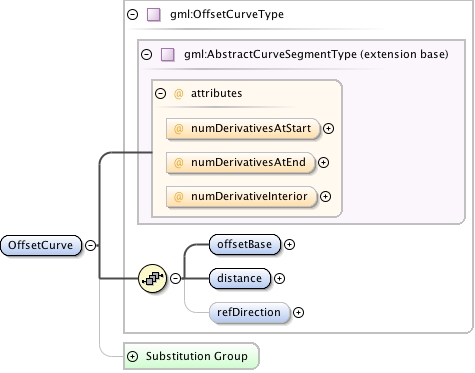
Task: Click the @ icon in numDerivativesAtEnd
Action: (179, 163)
